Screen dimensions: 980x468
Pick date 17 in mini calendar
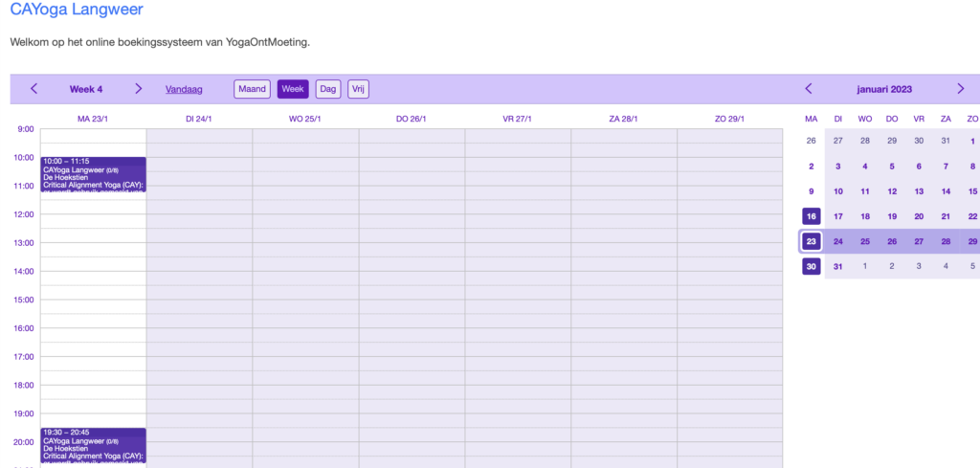click(x=838, y=216)
